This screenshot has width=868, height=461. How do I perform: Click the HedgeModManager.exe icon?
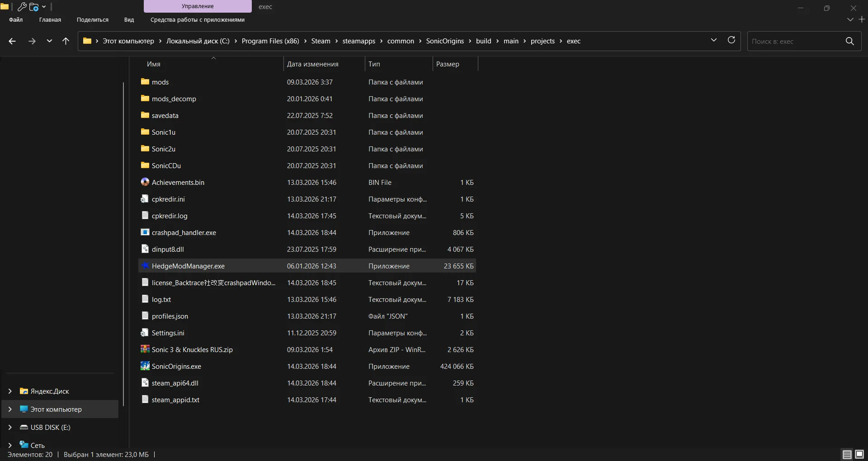point(145,266)
